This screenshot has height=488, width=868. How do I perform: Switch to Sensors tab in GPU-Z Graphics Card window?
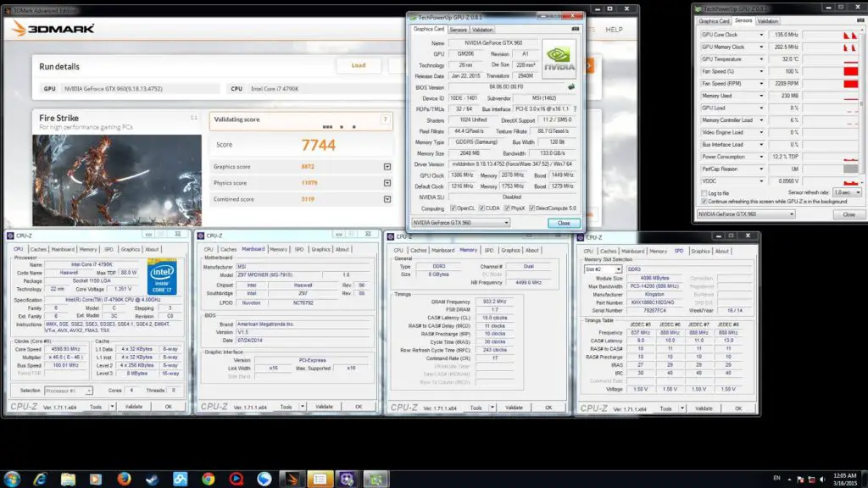pyautogui.click(x=459, y=30)
